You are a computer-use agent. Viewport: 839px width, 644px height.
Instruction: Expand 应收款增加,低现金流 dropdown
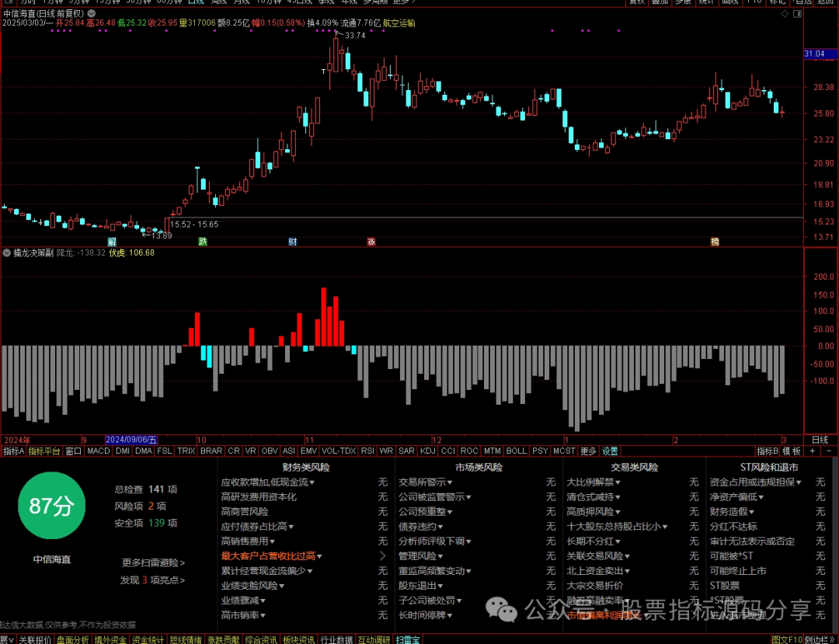pos(312,483)
